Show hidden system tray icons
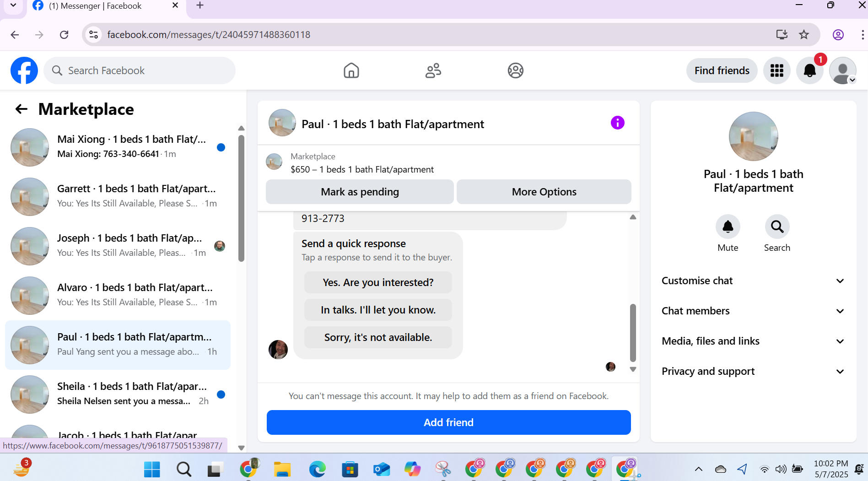This screenshot has width=868, height=481. click(x=699, y=469)
